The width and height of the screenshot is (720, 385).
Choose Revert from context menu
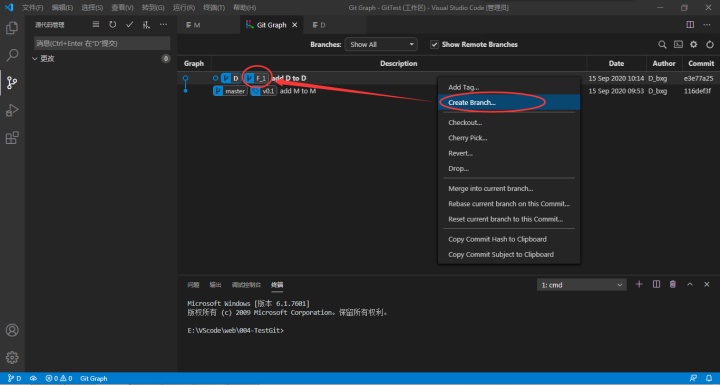click(509, 153)
